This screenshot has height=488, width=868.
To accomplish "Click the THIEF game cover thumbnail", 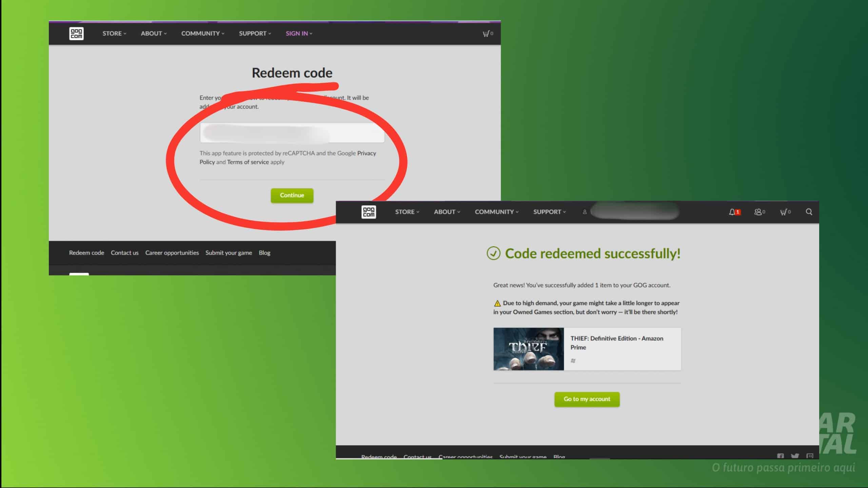I will [x=529, y=349].
